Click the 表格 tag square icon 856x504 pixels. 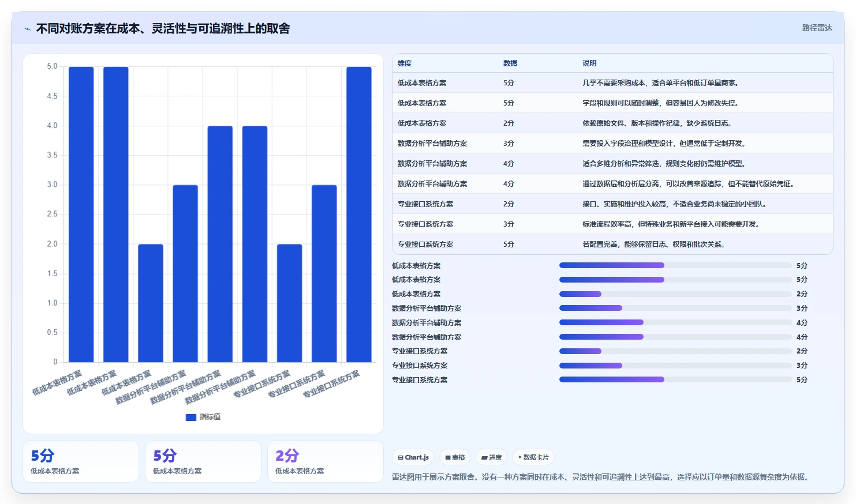pyautogui.click(x=448, y=457)
